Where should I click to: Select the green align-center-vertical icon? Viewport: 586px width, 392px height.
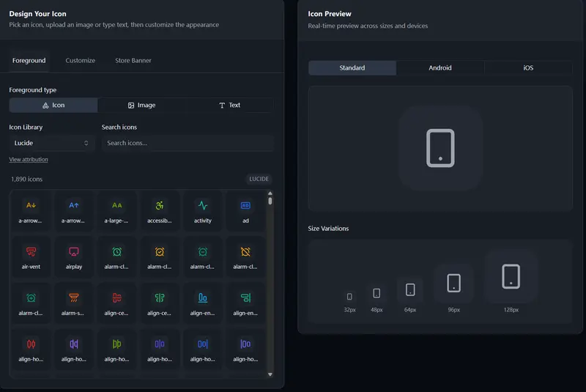point(160,303)
